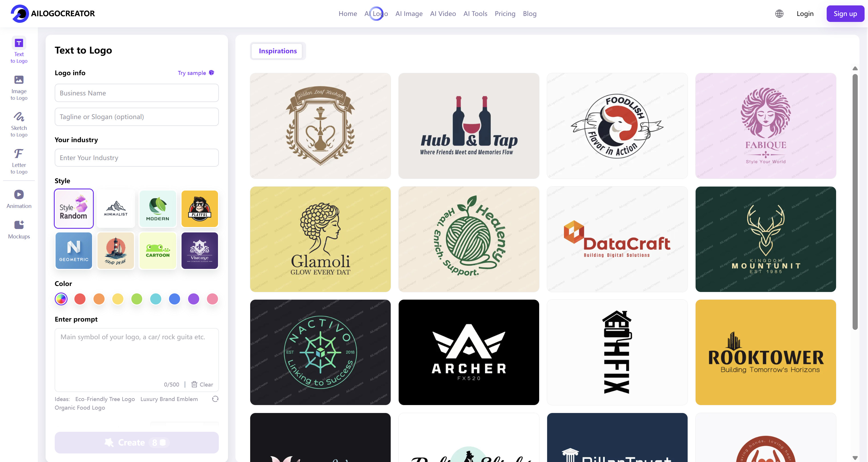Refresh prompt ideas with reload icon
The image size is (868, 462).
tap(215, 399)
